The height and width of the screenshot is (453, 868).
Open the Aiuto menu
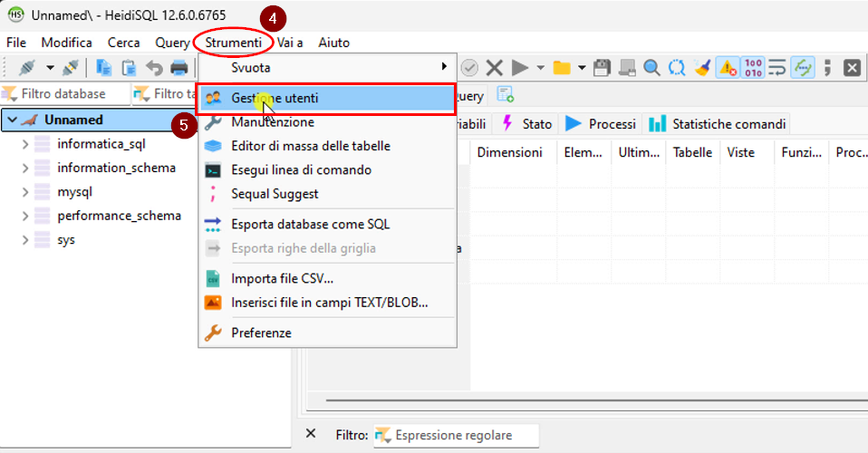(x=333, y=43)
